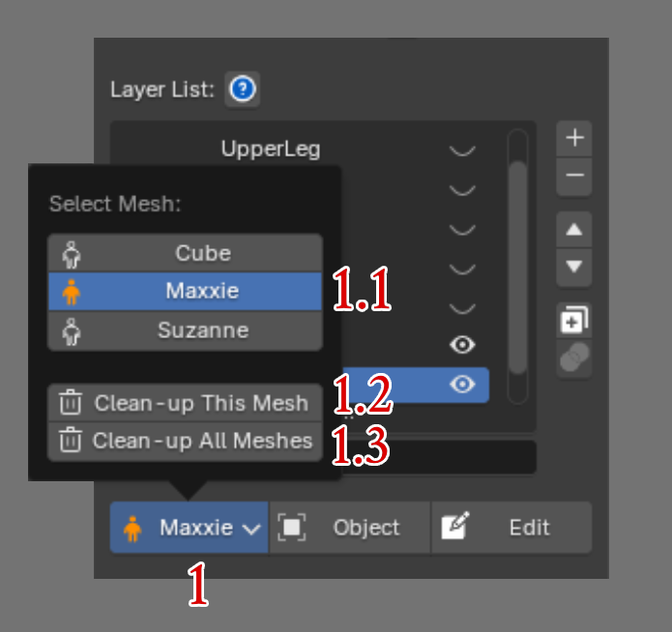Click the merge layers overlapping circles icon
This screenshot has width=672, height=632.
coord(574,358)
